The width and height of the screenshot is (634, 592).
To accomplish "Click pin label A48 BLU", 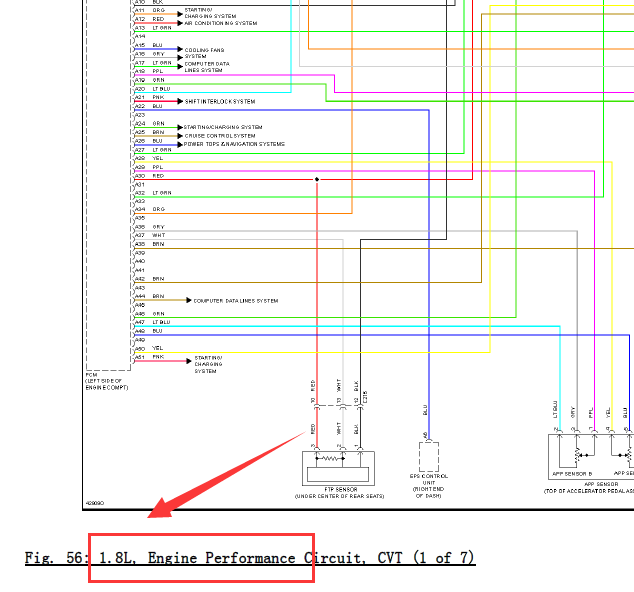I will click(x=148, y=331).
